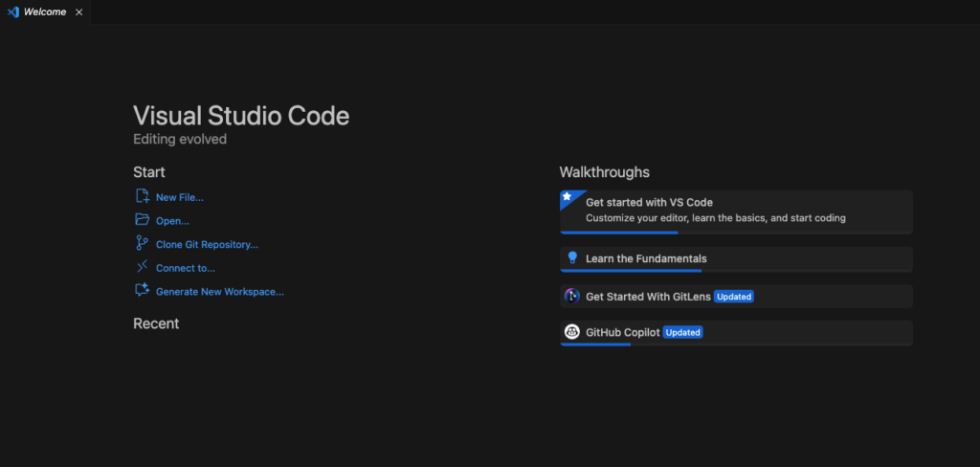Select the Clone Git Repository... link
The image size is (980, 467).
point(207,244)
